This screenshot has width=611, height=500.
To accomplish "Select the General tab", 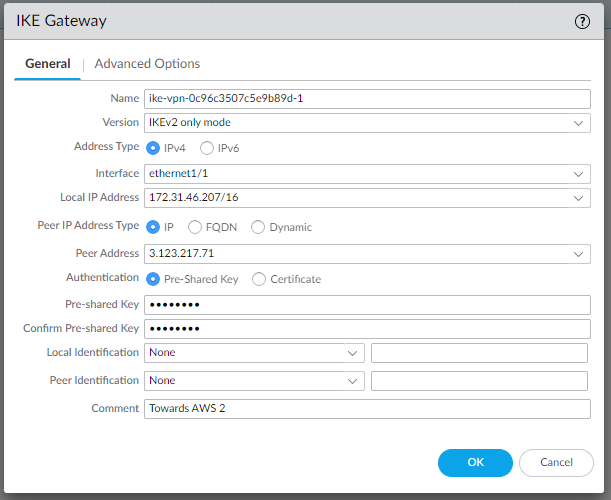I will click(47, 64).
